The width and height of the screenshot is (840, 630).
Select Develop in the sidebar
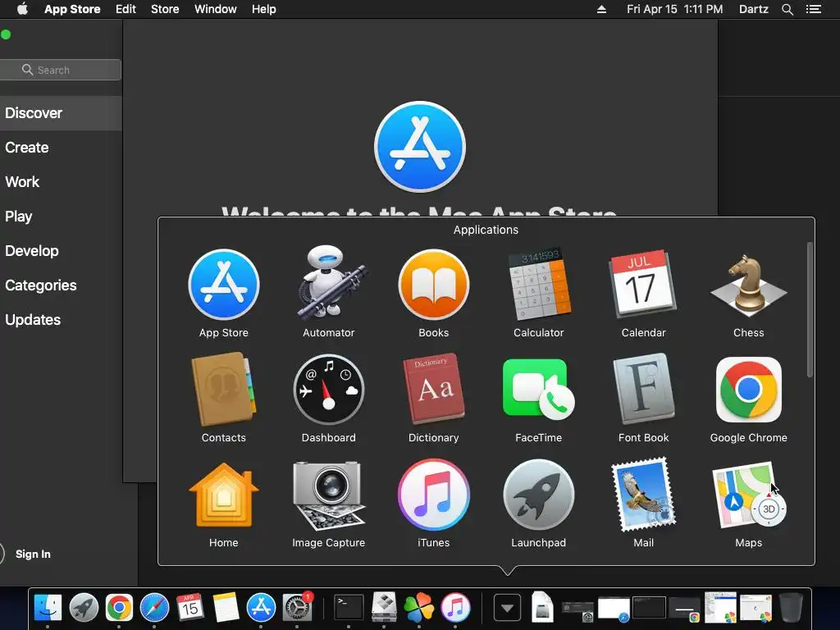(61, 251)
